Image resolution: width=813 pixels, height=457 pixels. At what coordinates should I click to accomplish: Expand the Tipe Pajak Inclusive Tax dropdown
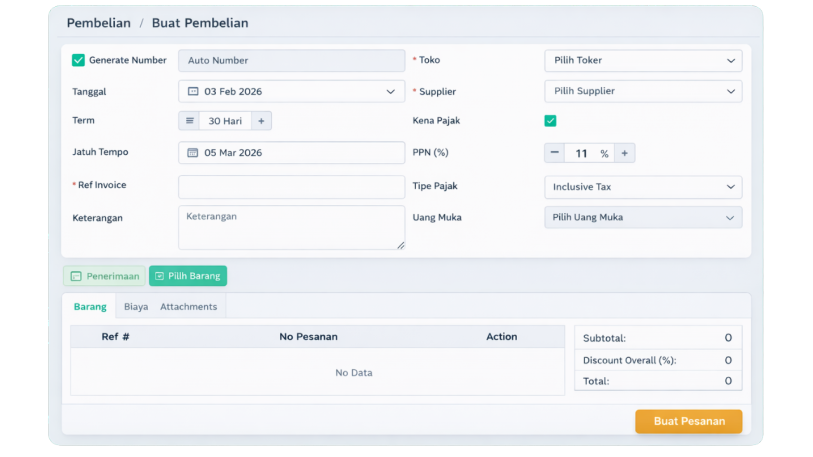click(x=643, y=187)
